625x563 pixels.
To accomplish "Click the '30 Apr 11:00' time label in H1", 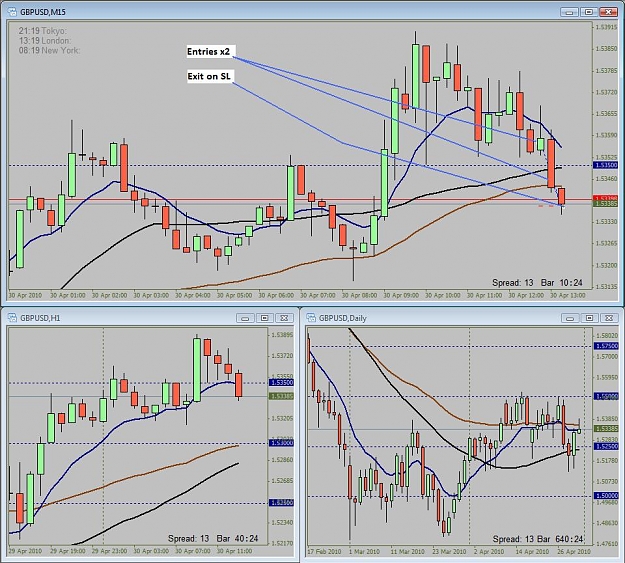I will 234,551.
